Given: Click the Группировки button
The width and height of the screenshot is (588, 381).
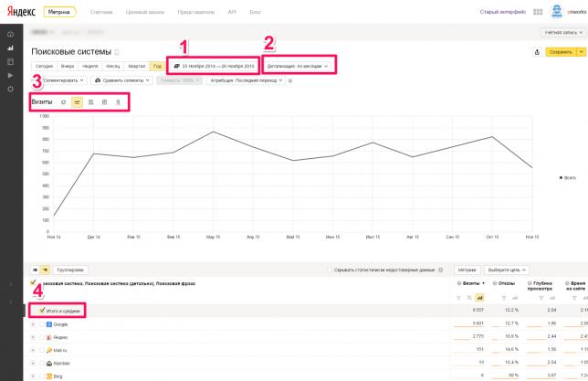Looking at the screenshot, I should pos(70,270).
